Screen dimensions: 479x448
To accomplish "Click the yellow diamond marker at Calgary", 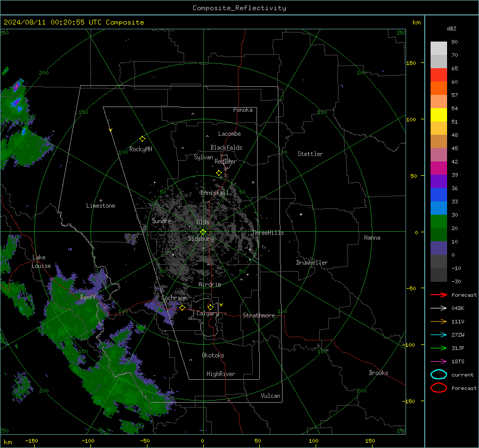I will [x=210, y=307].
